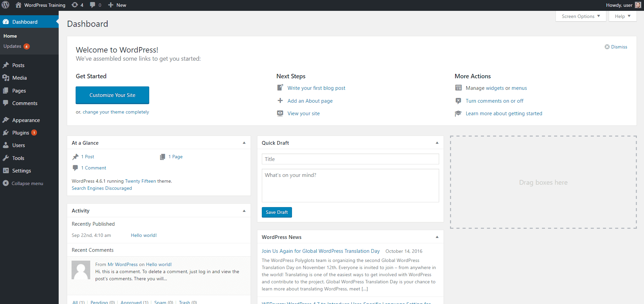Viewport: 644px width, 304px height.
Task: Click the New plus icon in admin bar
Action: (111, 5)
